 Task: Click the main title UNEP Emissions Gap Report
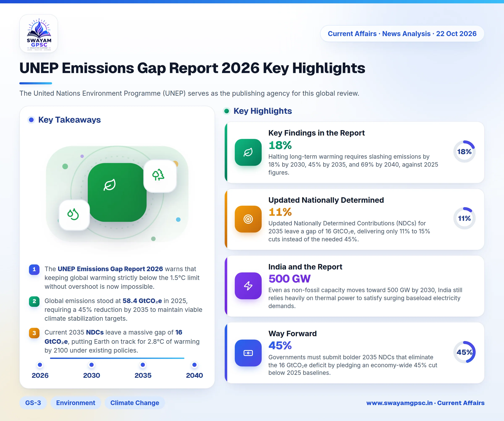click(192, 68)
